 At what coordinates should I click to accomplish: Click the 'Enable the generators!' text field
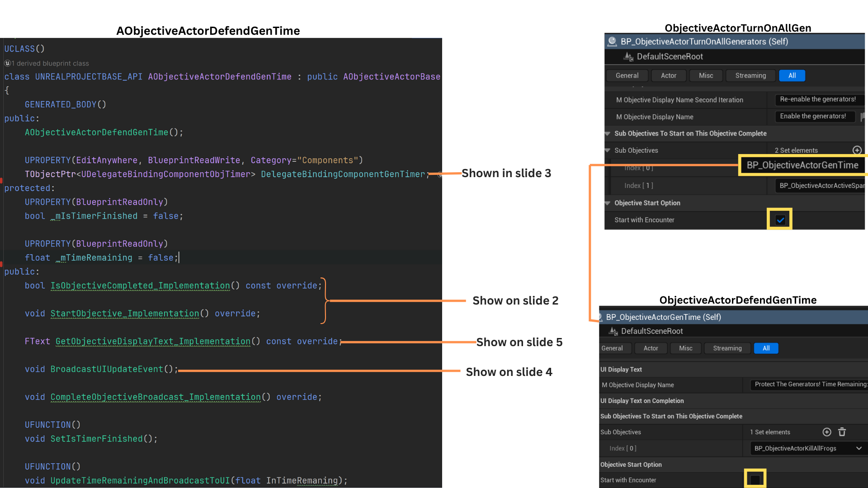click(814, 116)
